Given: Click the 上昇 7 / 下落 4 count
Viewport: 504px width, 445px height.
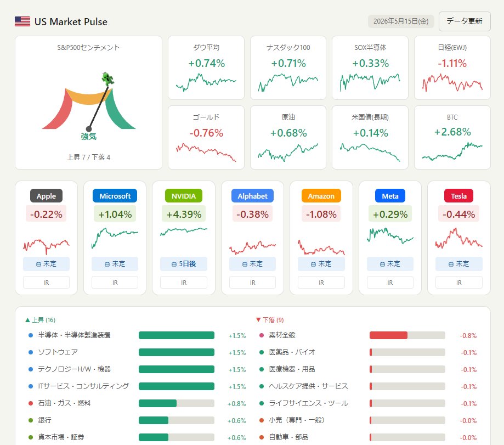Looking at the screenshot, I should pos(88,157).
